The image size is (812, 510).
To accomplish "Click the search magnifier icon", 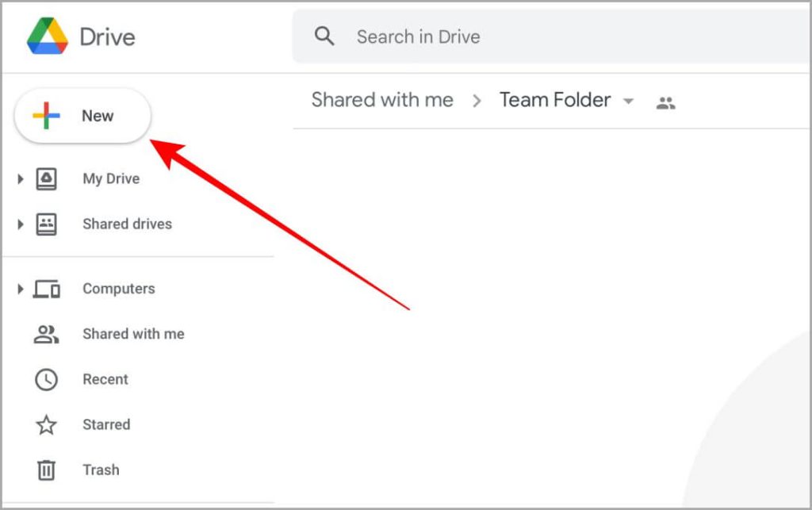I will click(324, 36).
